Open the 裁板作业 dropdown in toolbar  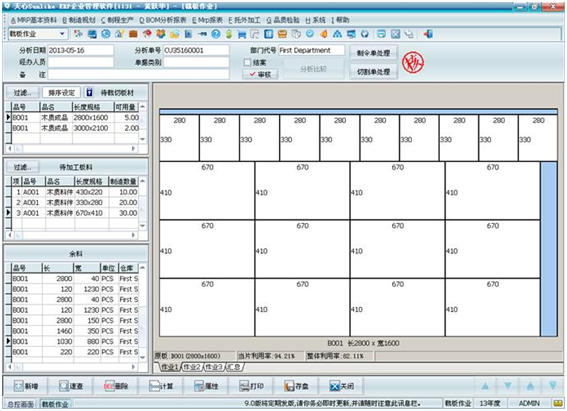click(x=62, y=34)
